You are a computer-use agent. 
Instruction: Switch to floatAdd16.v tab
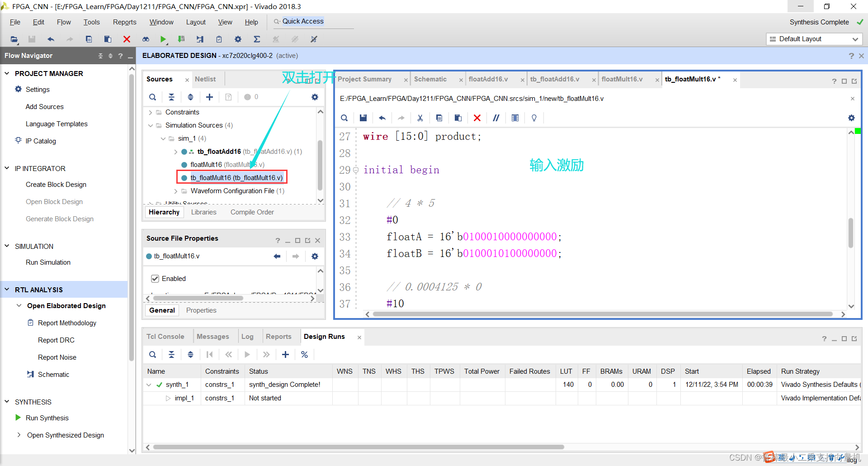tap(488, 79)
